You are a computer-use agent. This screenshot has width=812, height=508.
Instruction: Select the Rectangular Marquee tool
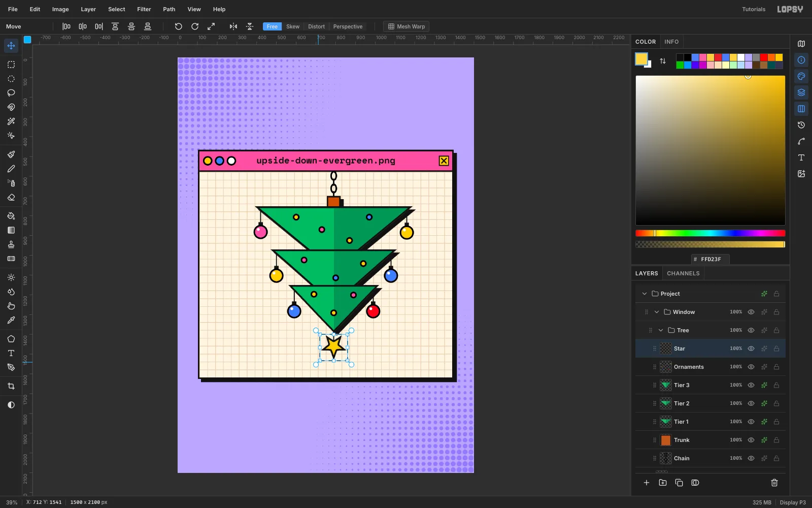tap(11, 65)
